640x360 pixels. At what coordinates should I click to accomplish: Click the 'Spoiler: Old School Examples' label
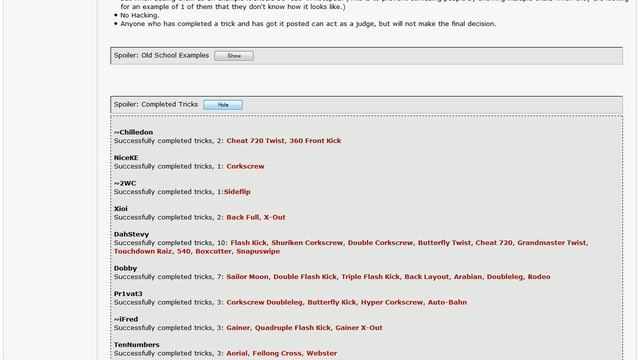click(x=161, y=56)
